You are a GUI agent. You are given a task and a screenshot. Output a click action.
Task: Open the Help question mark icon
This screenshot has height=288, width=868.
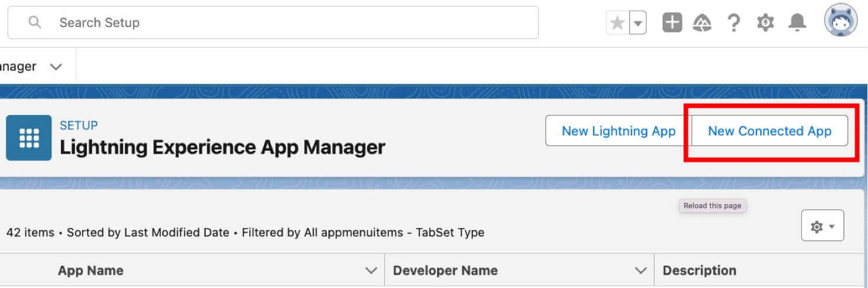pos(733,23)
